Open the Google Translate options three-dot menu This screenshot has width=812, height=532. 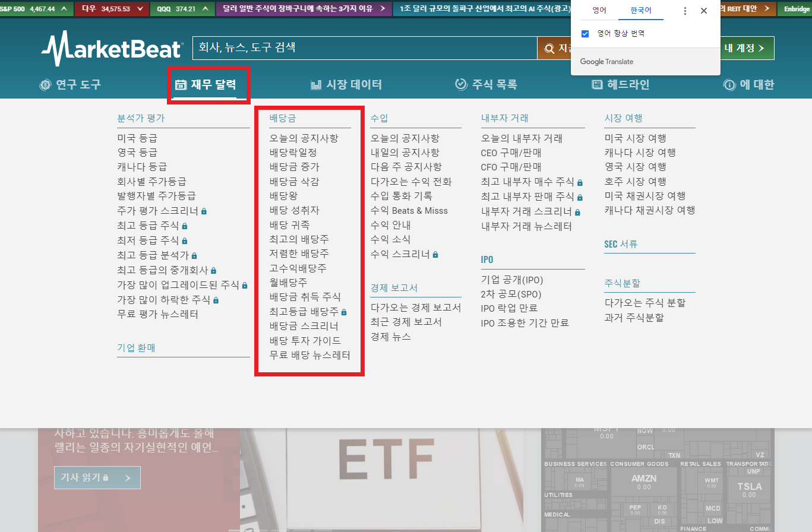[x=685, y=10]
